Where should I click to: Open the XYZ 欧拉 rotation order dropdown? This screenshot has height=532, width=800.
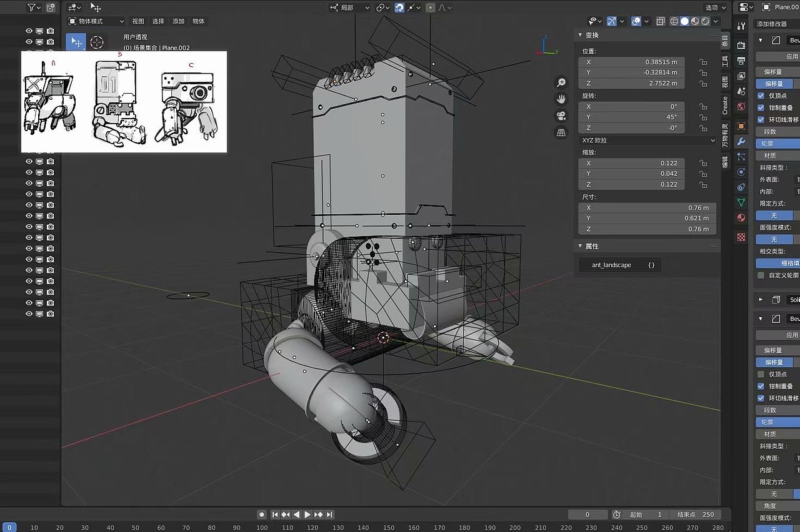tap(647, 140)
